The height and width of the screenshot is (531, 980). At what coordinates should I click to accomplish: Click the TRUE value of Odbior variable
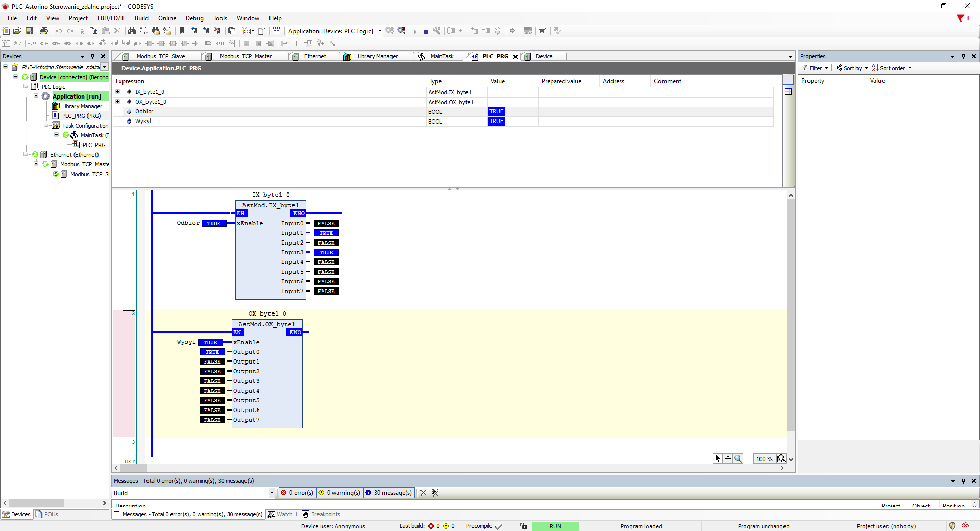pyautogui.click(x=497, y=111)
